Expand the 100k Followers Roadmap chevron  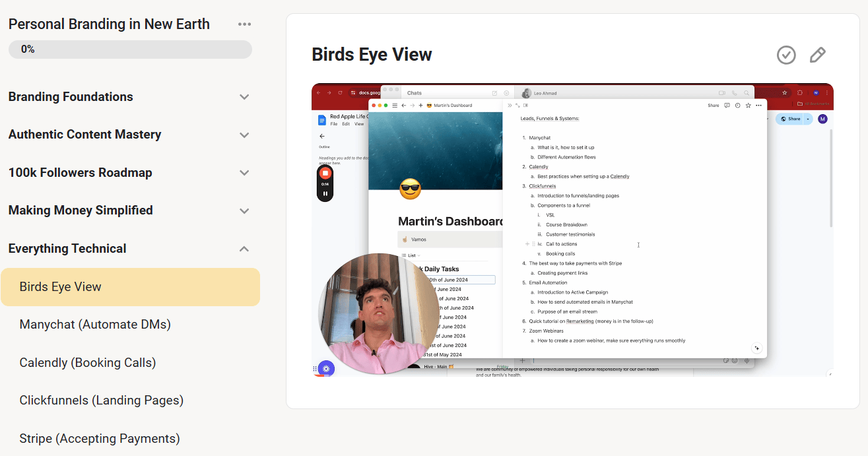click(244, 173)
